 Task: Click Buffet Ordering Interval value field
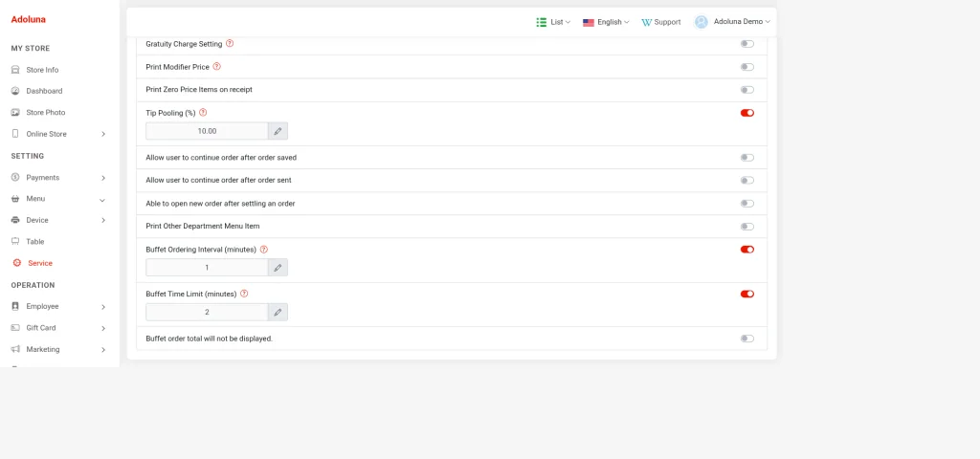point(207,268)
